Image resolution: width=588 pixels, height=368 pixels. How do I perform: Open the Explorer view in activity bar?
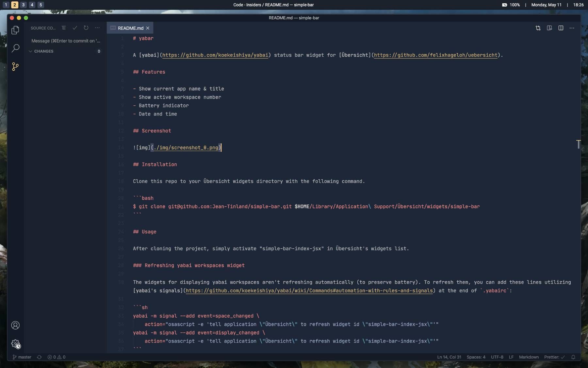pyautogui.click(x=15, y=30)
